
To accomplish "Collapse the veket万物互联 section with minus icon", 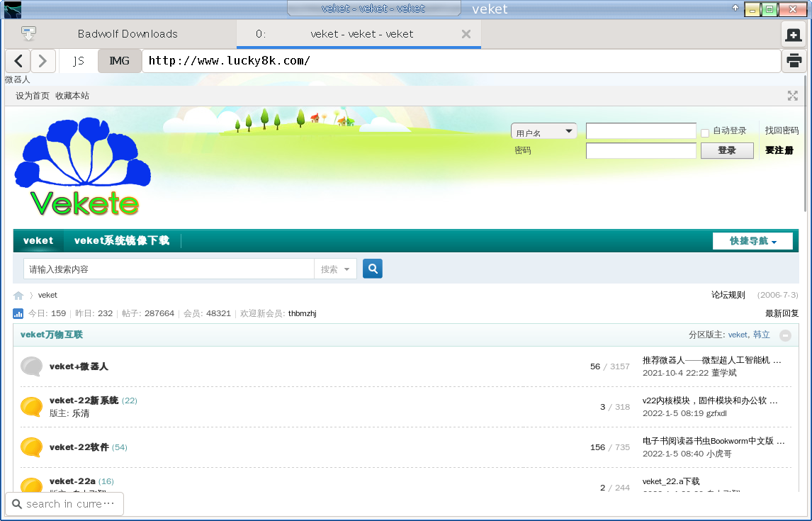I will [785, 335].
